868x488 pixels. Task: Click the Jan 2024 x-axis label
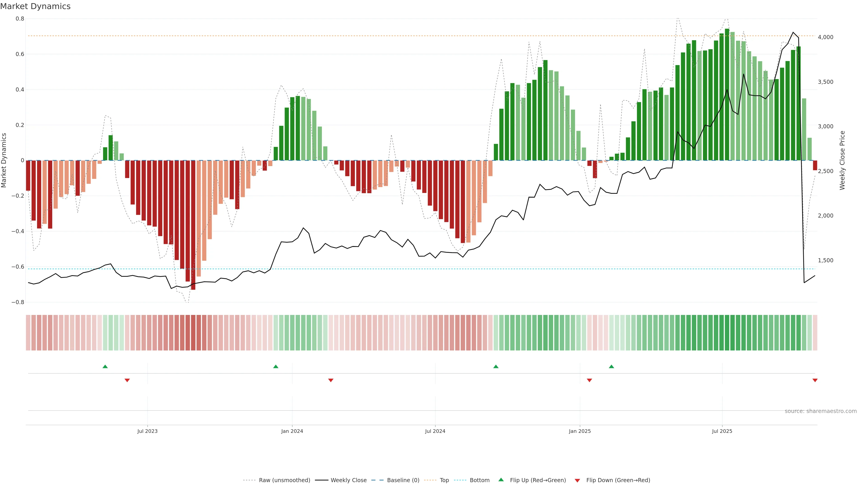point(292,431)
